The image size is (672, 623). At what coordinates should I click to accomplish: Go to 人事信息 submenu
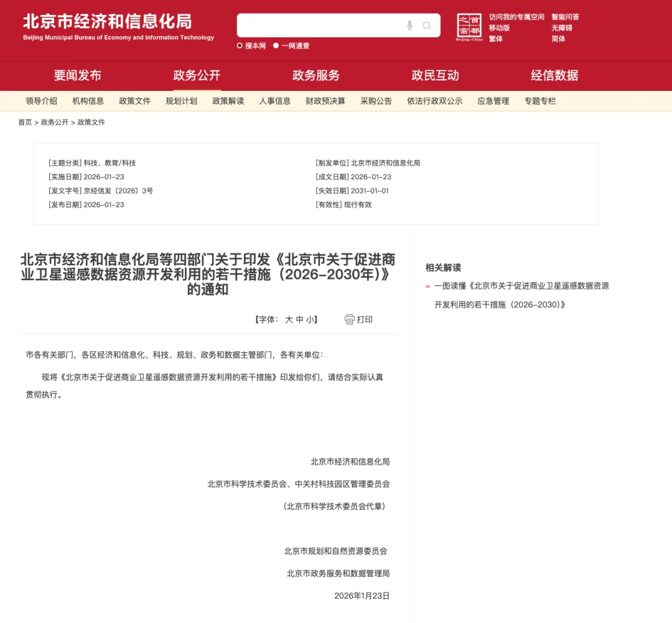[x=275, y=101]
